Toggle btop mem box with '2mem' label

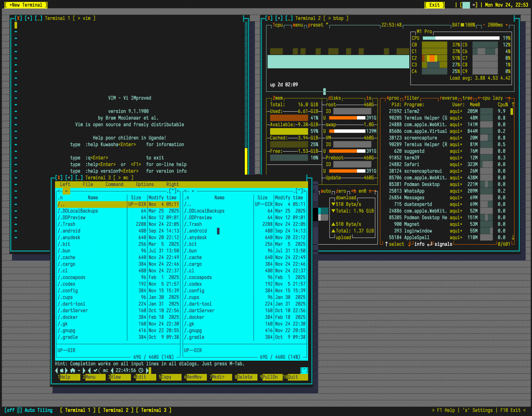coord(278,98)
